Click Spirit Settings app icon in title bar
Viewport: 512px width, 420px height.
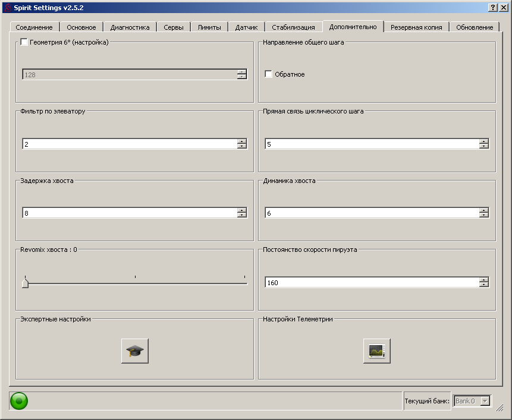coord(7,7)
